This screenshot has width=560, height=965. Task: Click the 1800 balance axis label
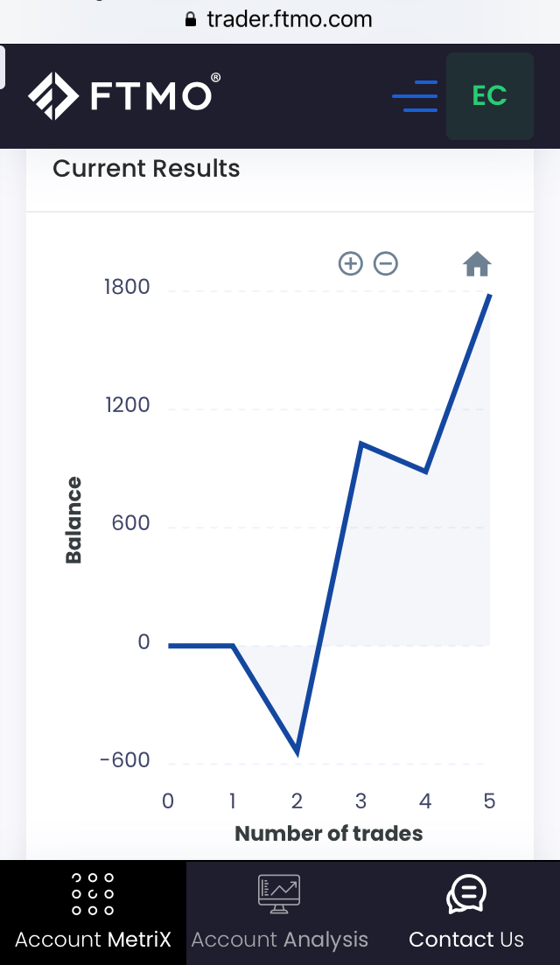(127, 287)
